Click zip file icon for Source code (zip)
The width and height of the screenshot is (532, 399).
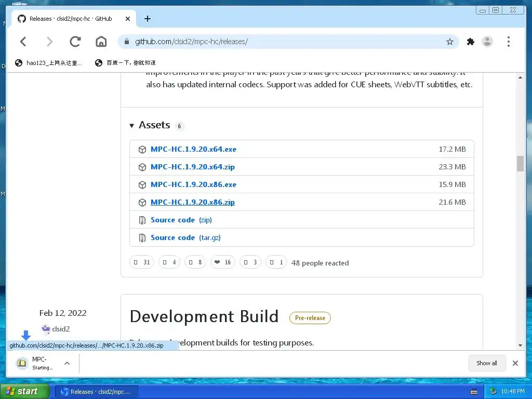(x=142, y=220)
